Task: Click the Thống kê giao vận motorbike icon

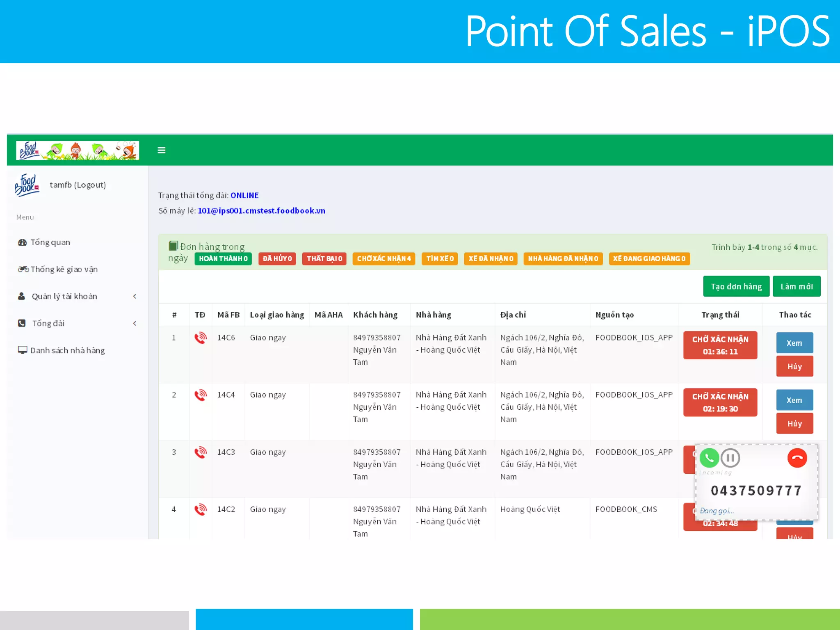Action: click(x=23, y=269)
